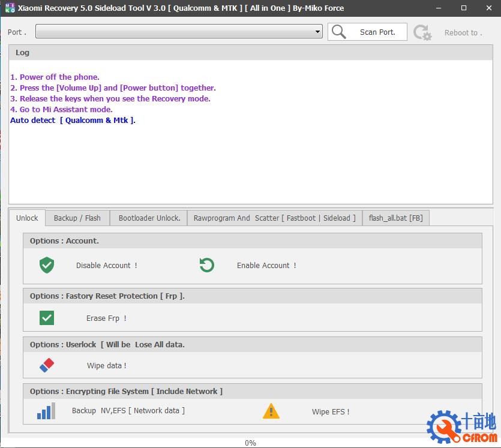Select the Unlock tab
Screen dimensions: 501x448
(27, 218)
